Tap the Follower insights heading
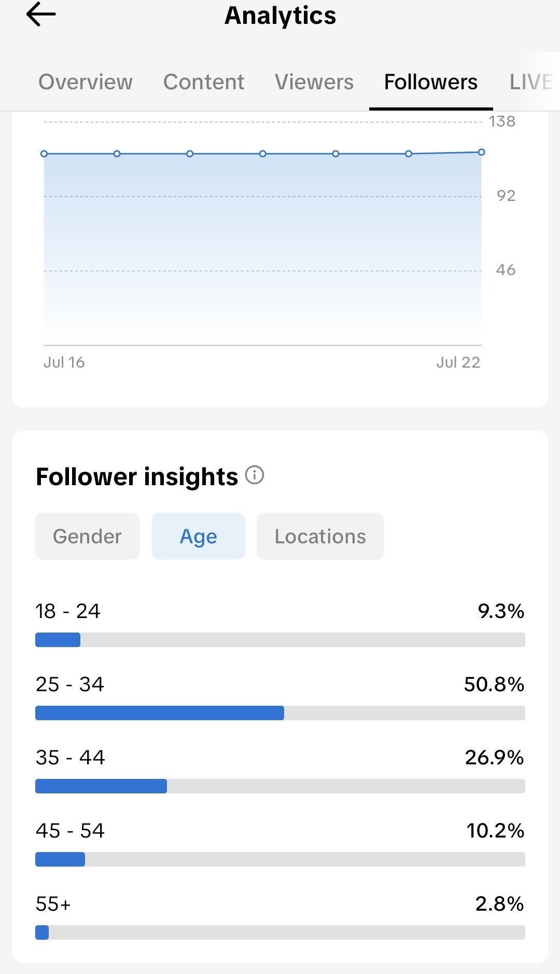The width and height of the screenshot is (560, 974). [x=137, y=476]
